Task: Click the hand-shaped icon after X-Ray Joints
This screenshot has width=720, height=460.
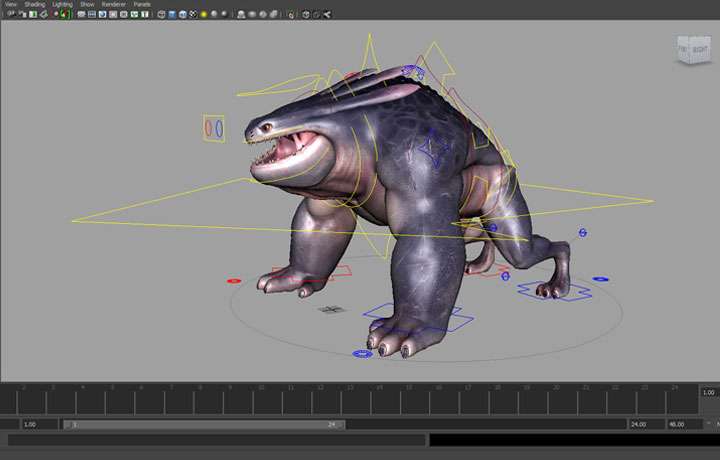Action: pyautogui.click(x=291, y=15)
